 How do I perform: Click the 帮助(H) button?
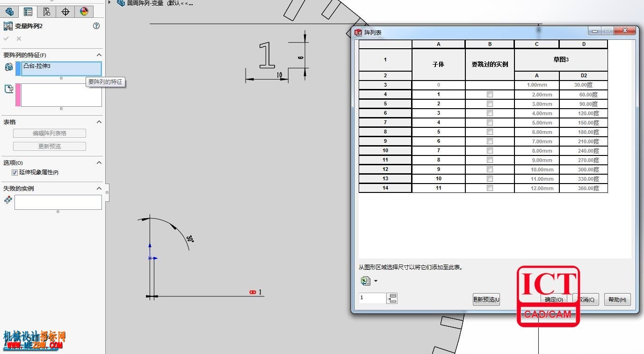point(617,300)
